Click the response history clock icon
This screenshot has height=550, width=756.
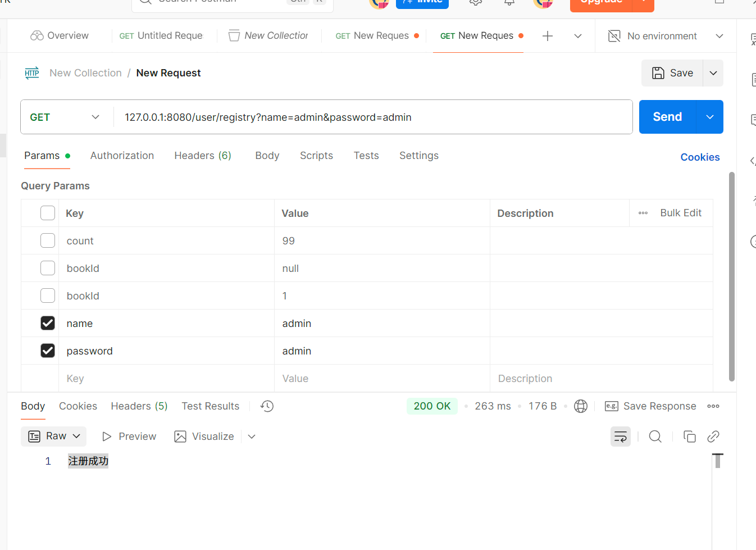tap(267, 406)
